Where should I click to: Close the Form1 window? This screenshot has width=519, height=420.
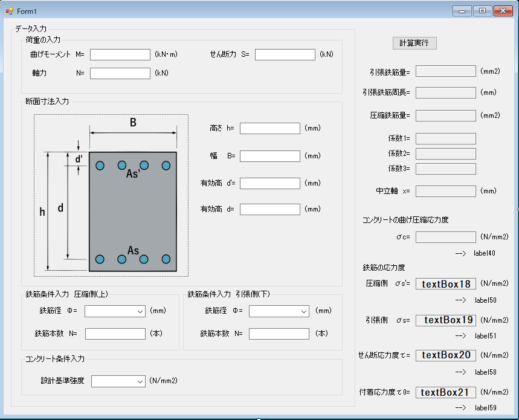(x=503, y=11)
